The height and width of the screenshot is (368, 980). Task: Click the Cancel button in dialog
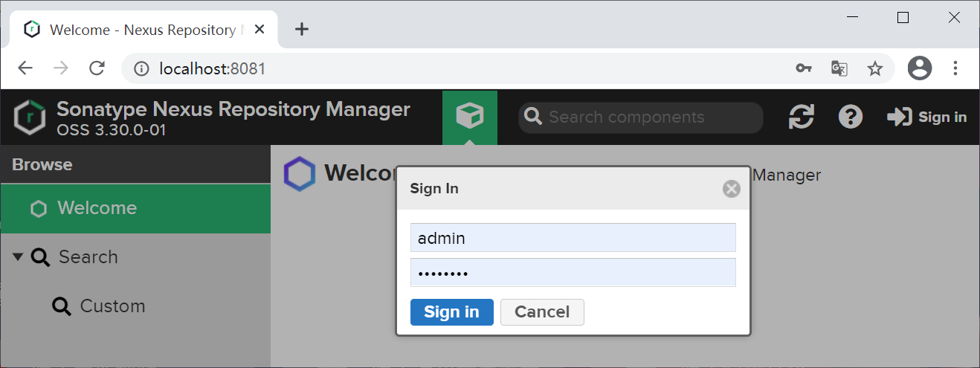click(x=542, y=312)
